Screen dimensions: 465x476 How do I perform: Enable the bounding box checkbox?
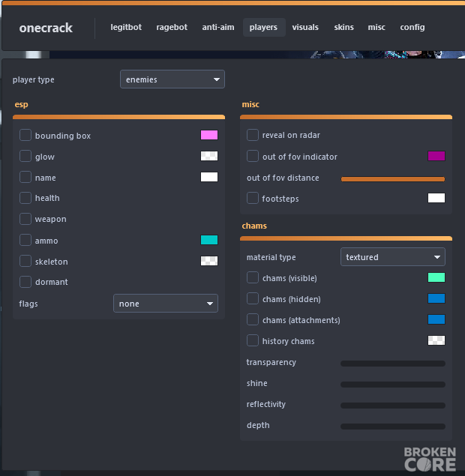click(25, 135)
